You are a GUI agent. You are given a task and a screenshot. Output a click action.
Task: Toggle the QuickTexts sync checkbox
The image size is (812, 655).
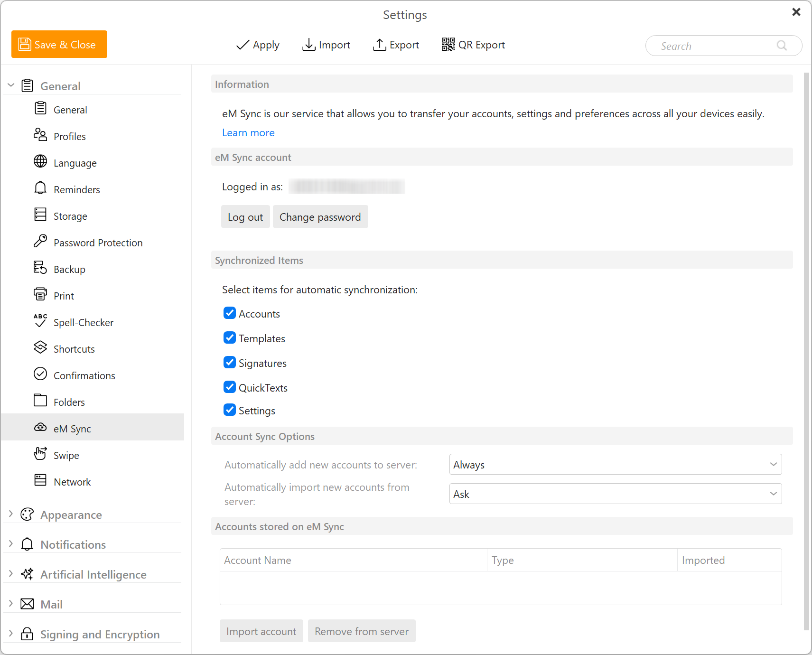[x=230, y=387]
